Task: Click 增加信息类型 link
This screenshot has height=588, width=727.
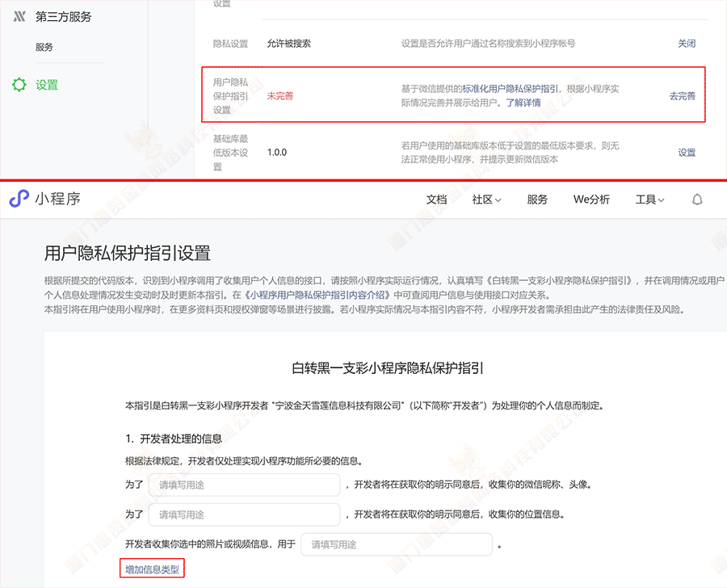Action: coord(152,569)
